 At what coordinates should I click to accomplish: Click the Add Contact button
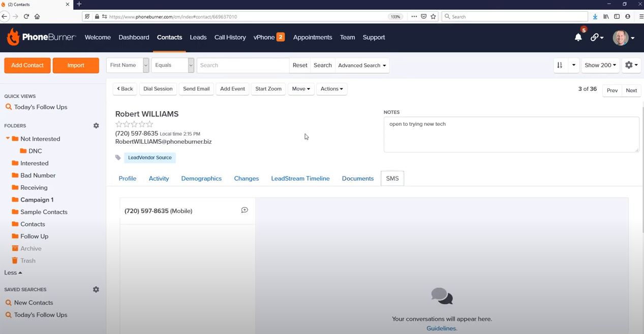tap(27, 65)
